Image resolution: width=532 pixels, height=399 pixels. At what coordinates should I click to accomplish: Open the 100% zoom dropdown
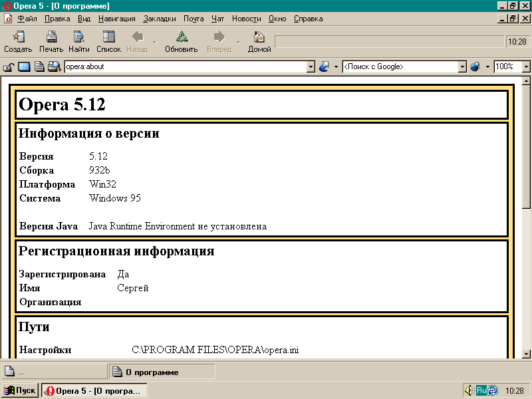[526, 67]
